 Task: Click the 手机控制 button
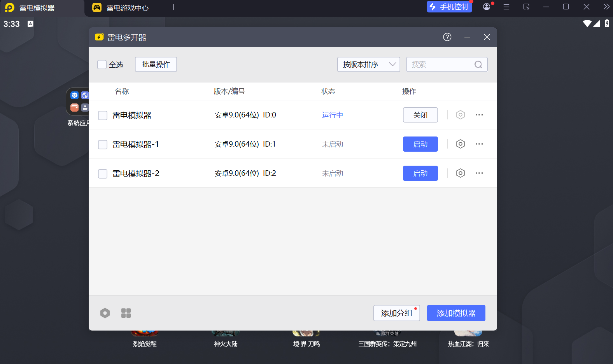[x=449, y=7]
